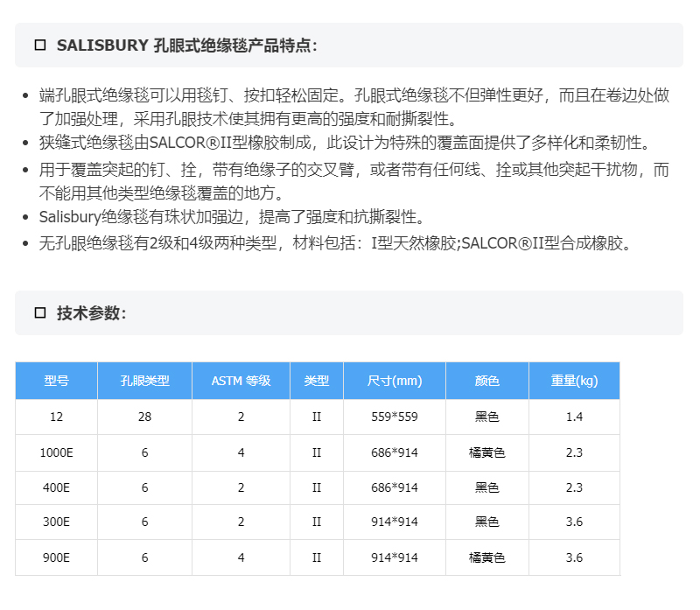Click the "尺寸(mm)" column header
Image resolution: width=700 pixels, height=610 pixels.
[395, 381]
